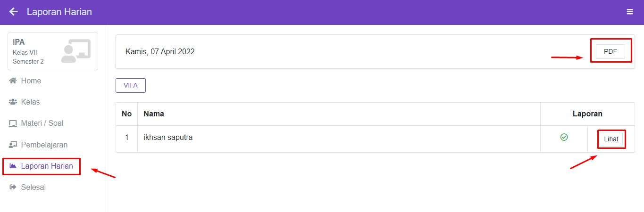Export report using PDF button
The image size is (644, 212).
pyautogui.click(x=610, y=52)
